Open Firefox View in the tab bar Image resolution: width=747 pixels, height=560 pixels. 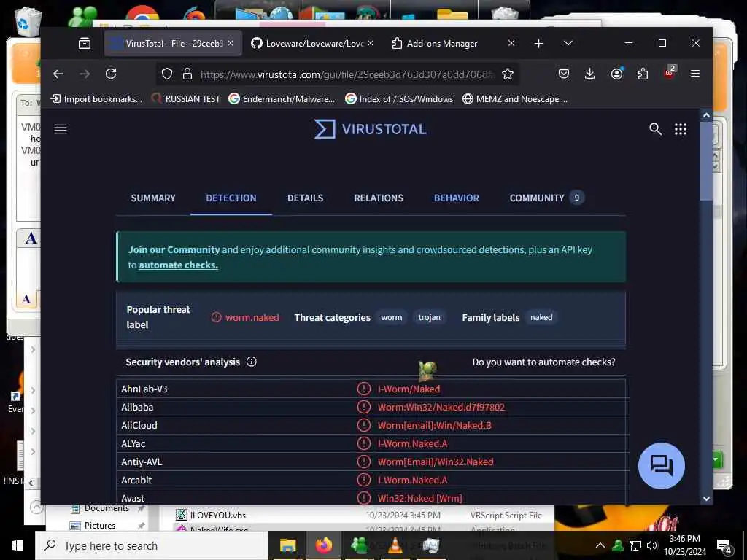85,43
